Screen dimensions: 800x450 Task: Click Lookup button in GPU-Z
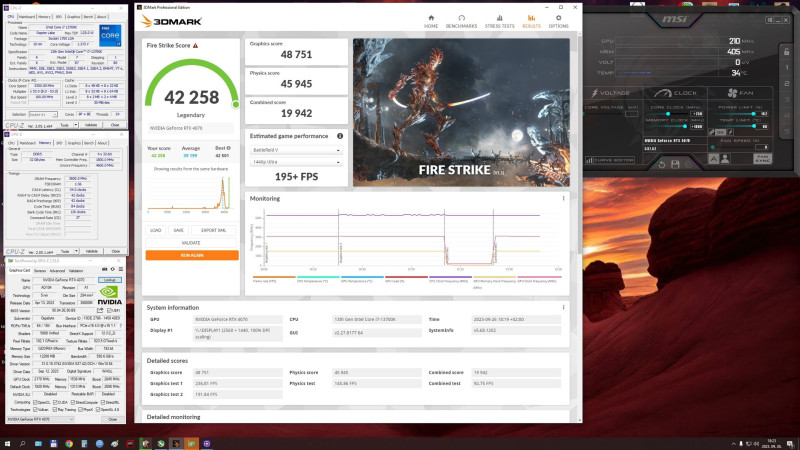pyautogui.click(x=110, y=280)
